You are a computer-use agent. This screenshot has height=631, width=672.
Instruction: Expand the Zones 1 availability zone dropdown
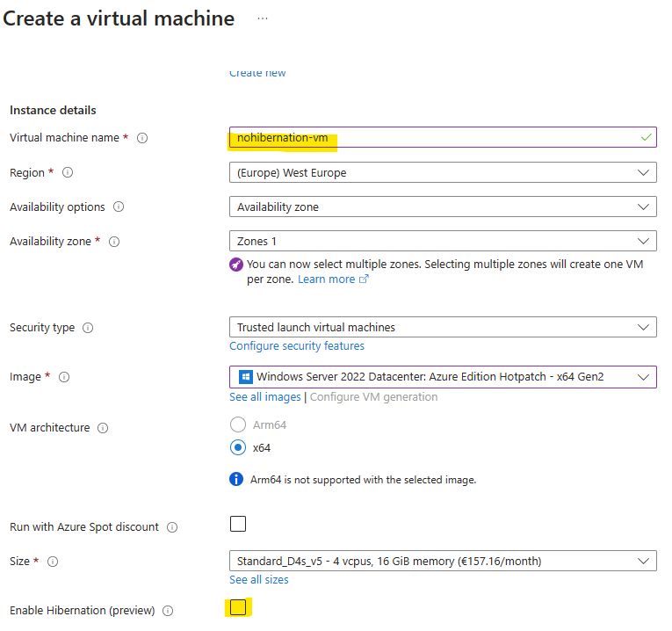[x=443, y=241]
